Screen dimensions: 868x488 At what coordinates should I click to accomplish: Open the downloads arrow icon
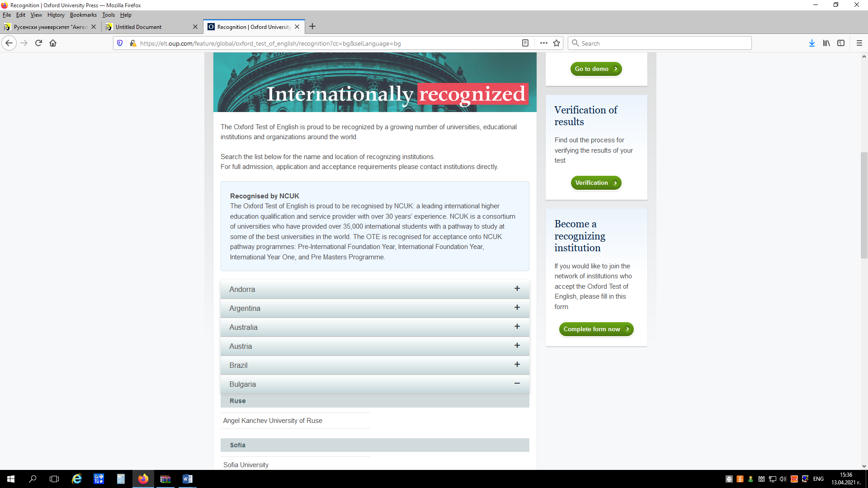[812, 43]
